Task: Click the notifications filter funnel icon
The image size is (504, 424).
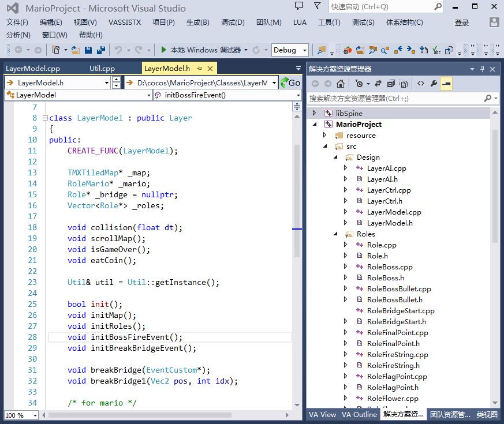Action: coord(318,6)
